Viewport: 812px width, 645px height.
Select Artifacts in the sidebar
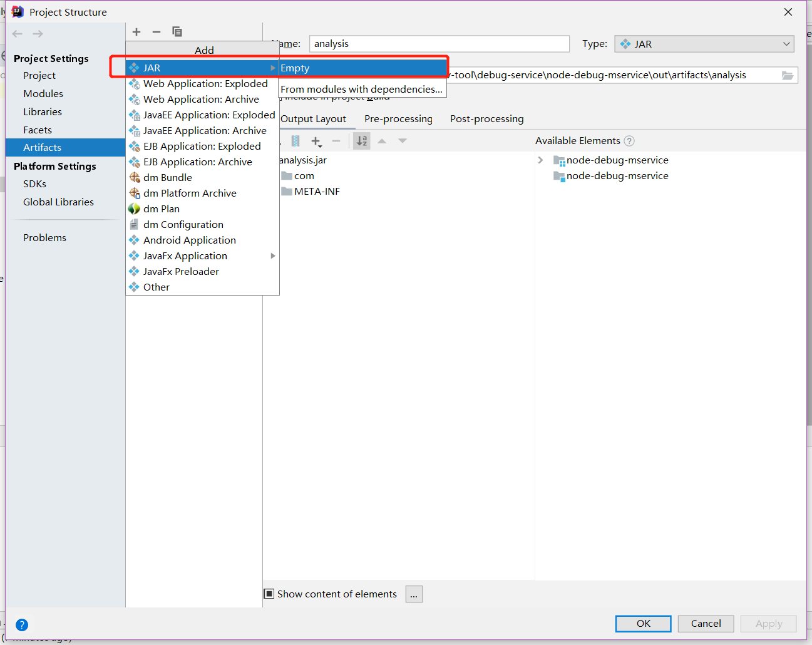pos(65,147)
